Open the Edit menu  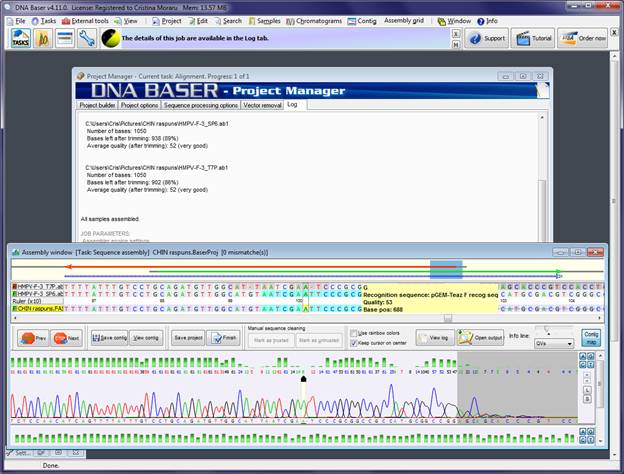tap(198, 21)
